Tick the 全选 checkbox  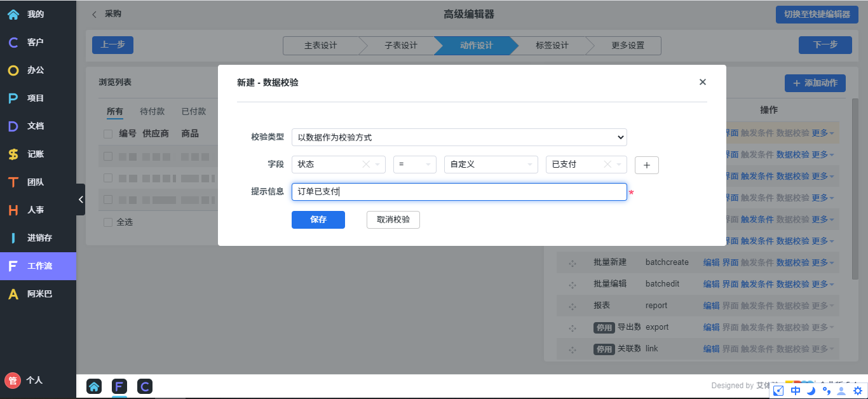[108, 222]
